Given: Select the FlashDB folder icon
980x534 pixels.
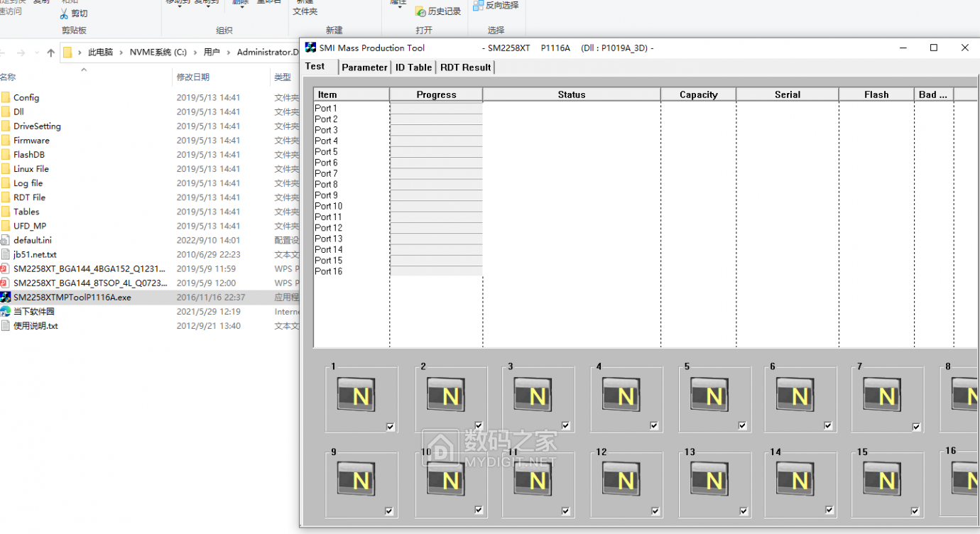Looking at the screenshot, I should [x=6, y=154].
